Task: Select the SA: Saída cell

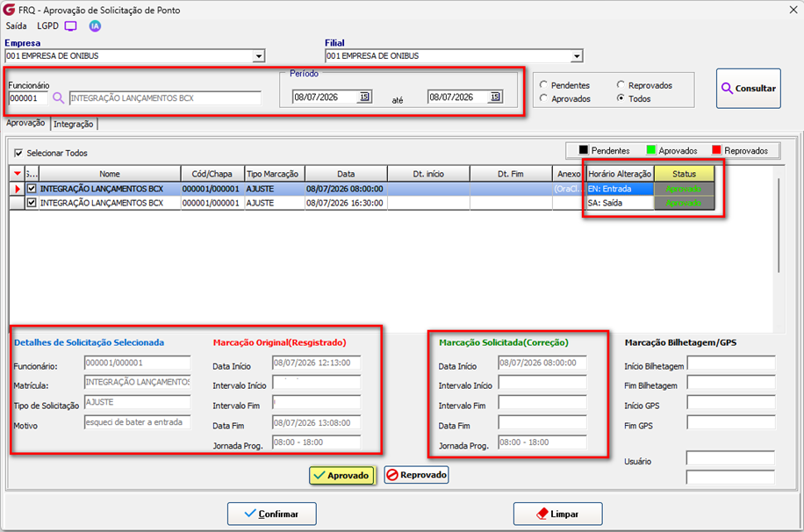Action: (x=620, y=203)
